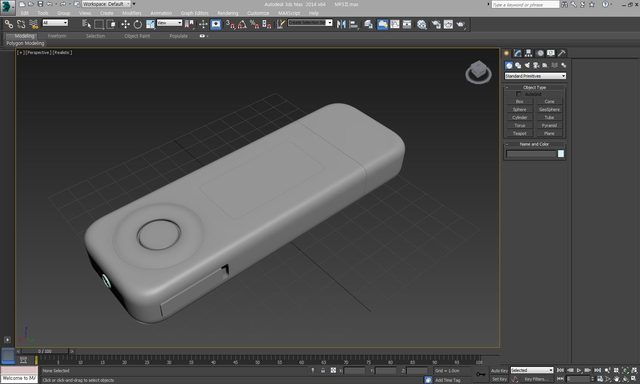The width and height of the screenshot is (640, 384).
Task: Open the Modify command panel tab
Action: click(x=518, y=53)
